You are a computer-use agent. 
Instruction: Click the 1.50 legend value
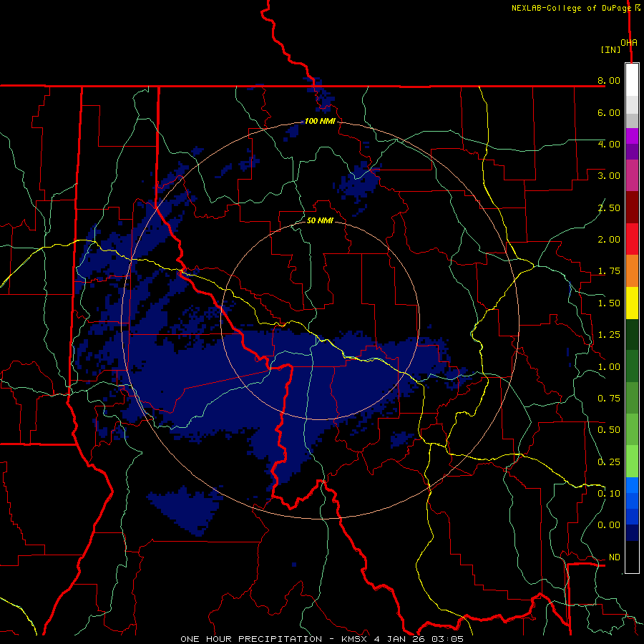tap(609, 303)
